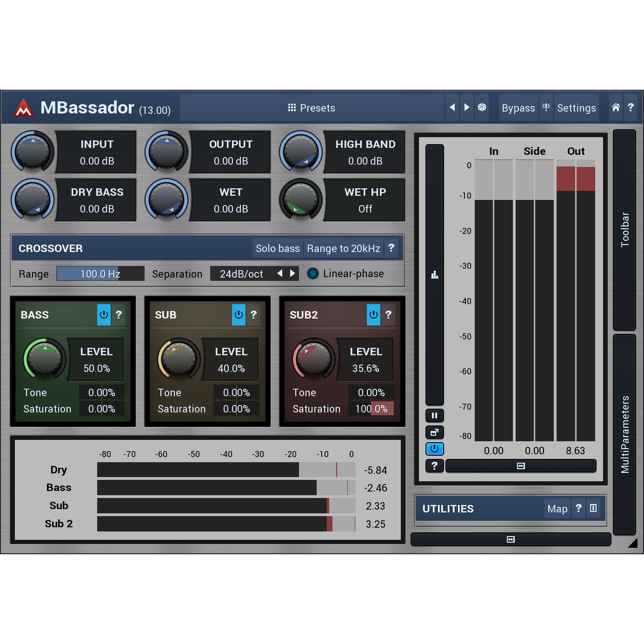Toggle the BASS band power button
Viewport: 644px width, 644px height.
click(x=104, y=315)
